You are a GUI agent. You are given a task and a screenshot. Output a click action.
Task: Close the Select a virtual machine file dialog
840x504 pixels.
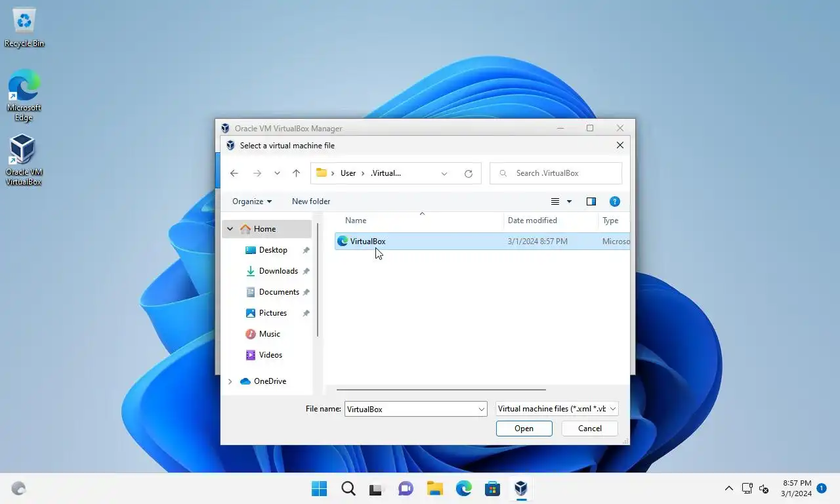point(620,146)
